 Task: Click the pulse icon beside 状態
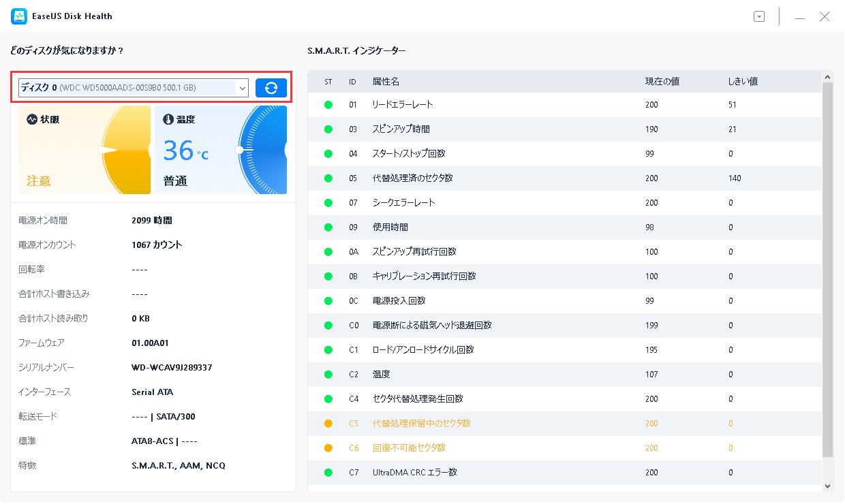(32, 119)
